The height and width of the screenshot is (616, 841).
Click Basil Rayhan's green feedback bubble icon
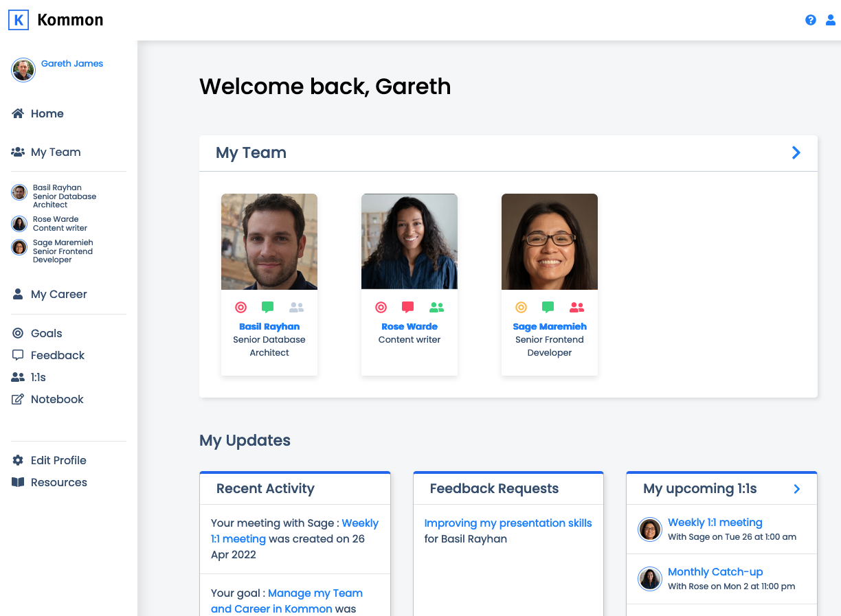[268, 307]
